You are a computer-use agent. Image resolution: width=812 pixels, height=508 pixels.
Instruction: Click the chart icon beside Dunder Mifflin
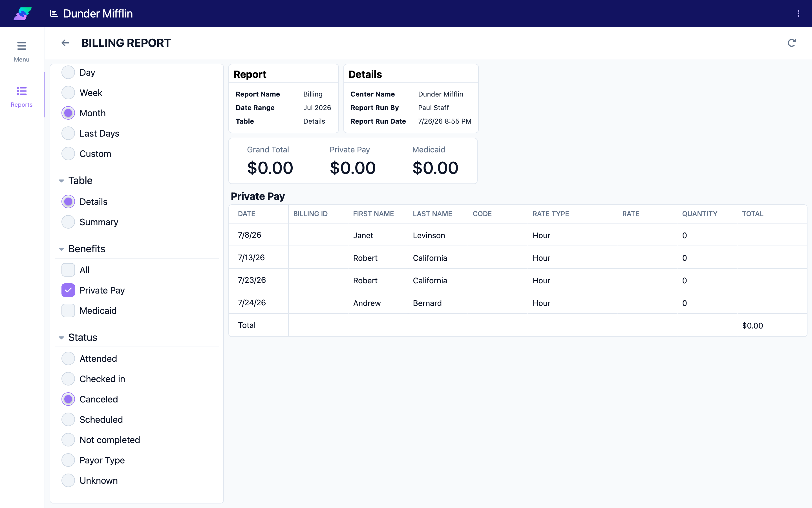[x=54, y=14]
